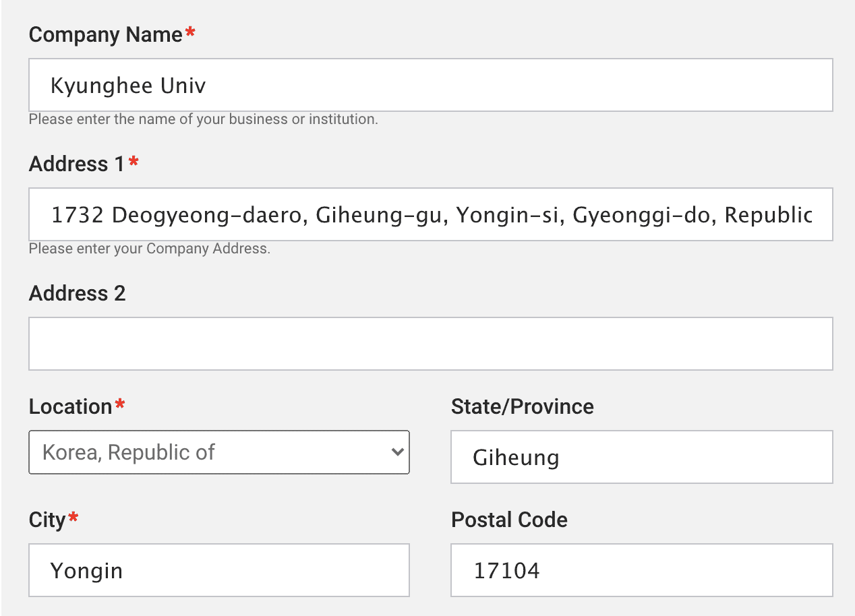The width and height of the screenshot is (855, 616).
Task: Click the Postal Code label
Action: [509, 520]
